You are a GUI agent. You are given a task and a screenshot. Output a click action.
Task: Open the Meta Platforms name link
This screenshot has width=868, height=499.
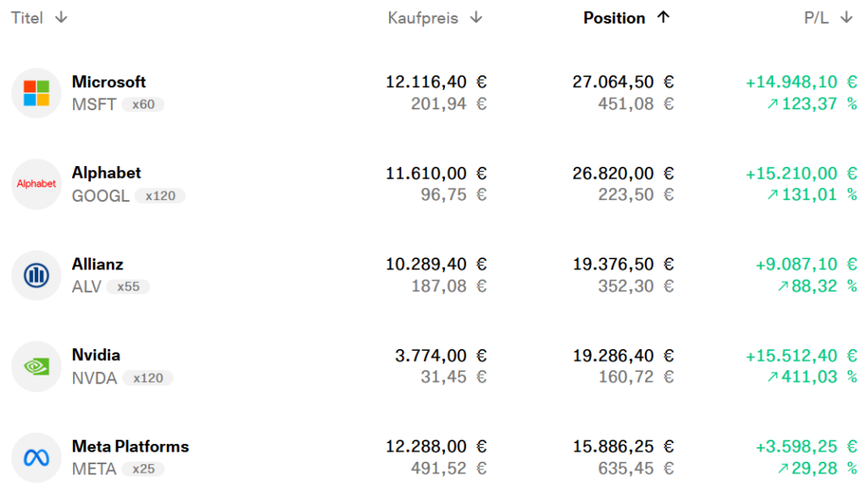(x=130, y=446)
